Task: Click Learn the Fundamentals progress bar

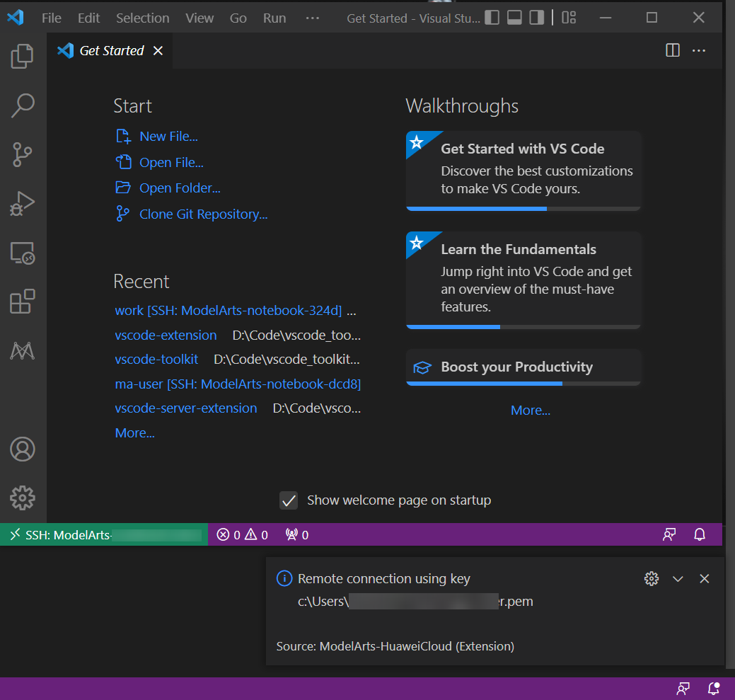Action: pos(523,327)
